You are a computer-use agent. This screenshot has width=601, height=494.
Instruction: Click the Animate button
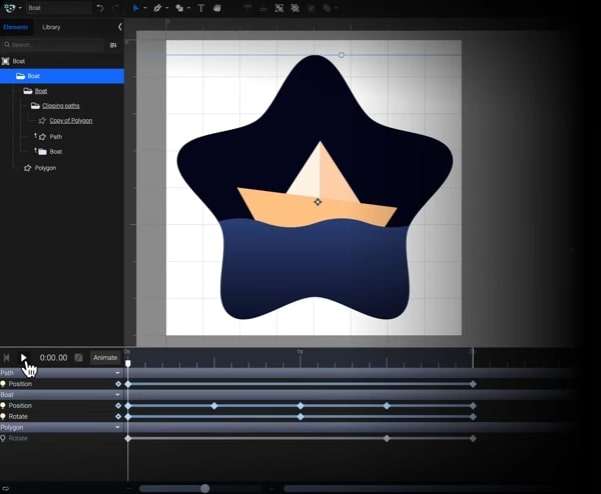point(105,358)
